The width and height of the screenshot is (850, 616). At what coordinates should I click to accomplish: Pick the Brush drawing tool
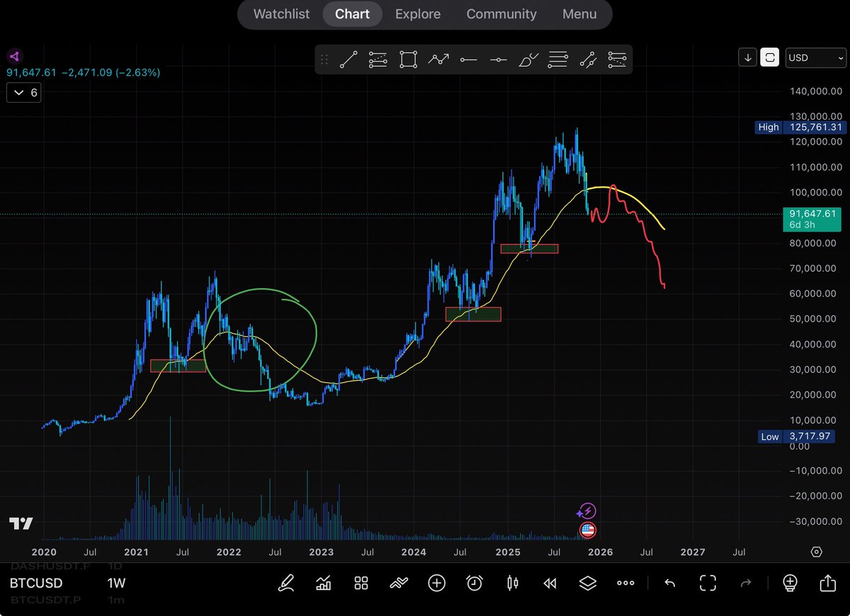click(x=528, y=59)
